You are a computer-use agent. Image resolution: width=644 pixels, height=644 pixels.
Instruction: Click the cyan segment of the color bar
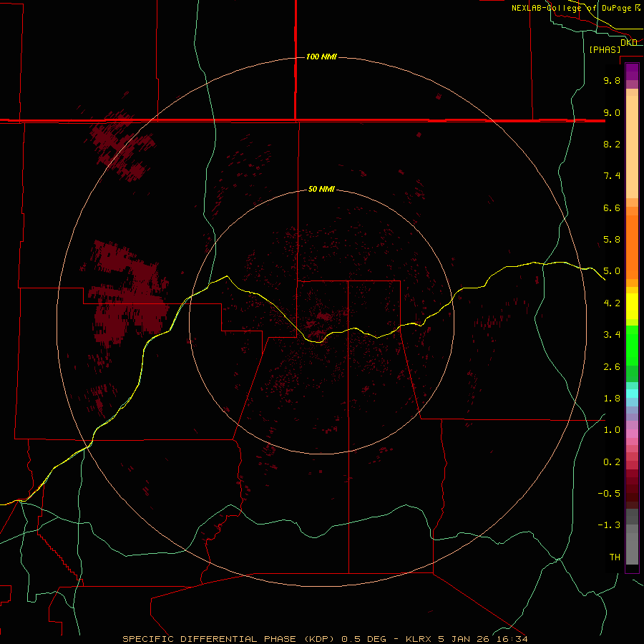click(632, 394)
